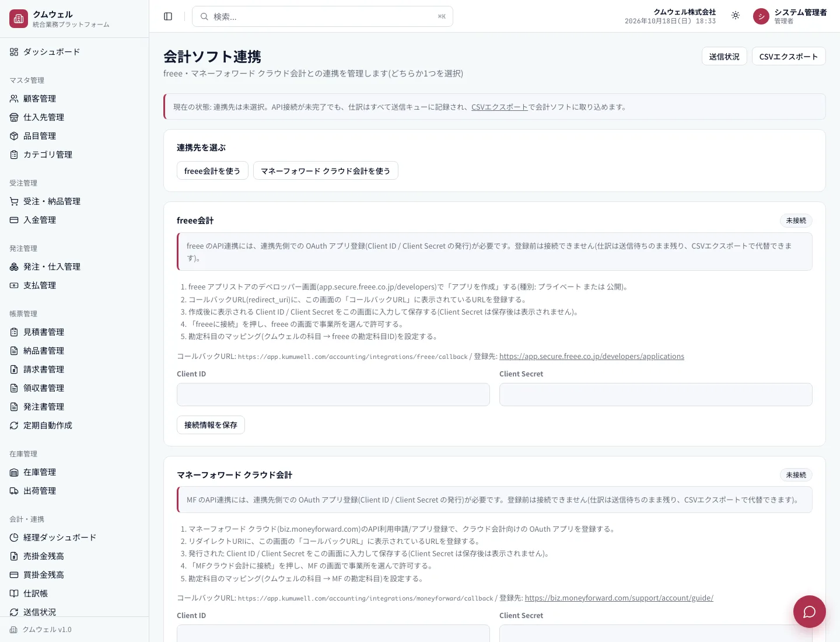This screenshot has width=840, height=642.
Task: Click the 仕訳帳 book icon
Action: (x=14, y=594)
